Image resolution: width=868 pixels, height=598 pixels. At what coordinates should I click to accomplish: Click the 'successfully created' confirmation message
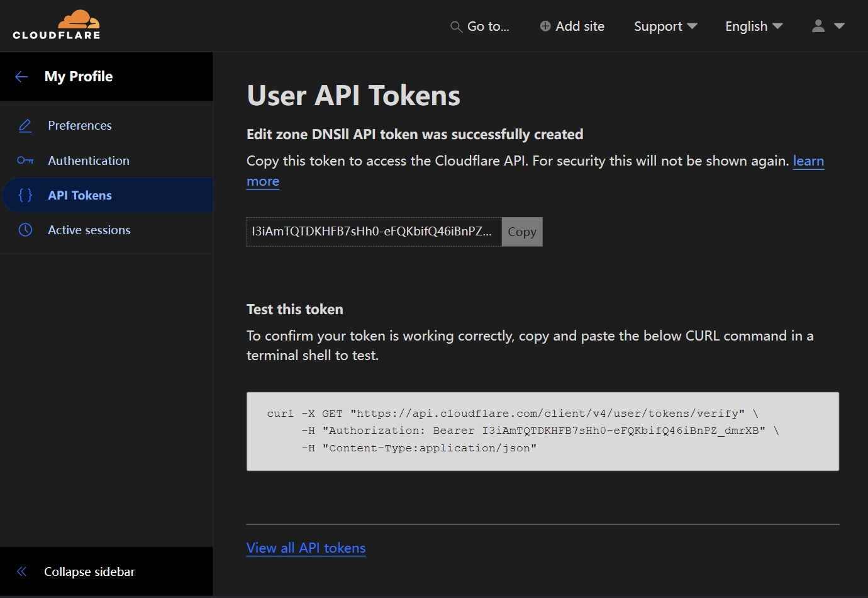pyautogui.click(x=415, y=134)
